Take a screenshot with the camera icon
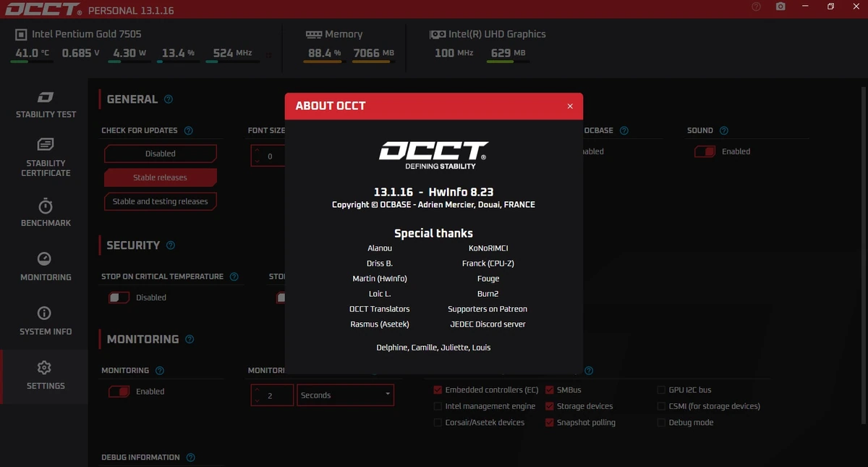 tap(780, 7)
